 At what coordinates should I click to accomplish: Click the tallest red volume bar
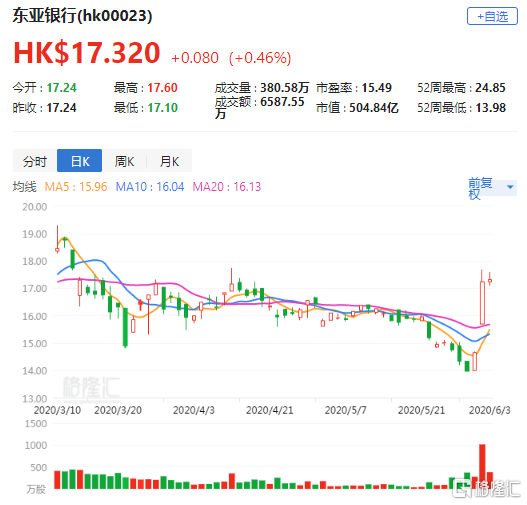coord(482,466)
